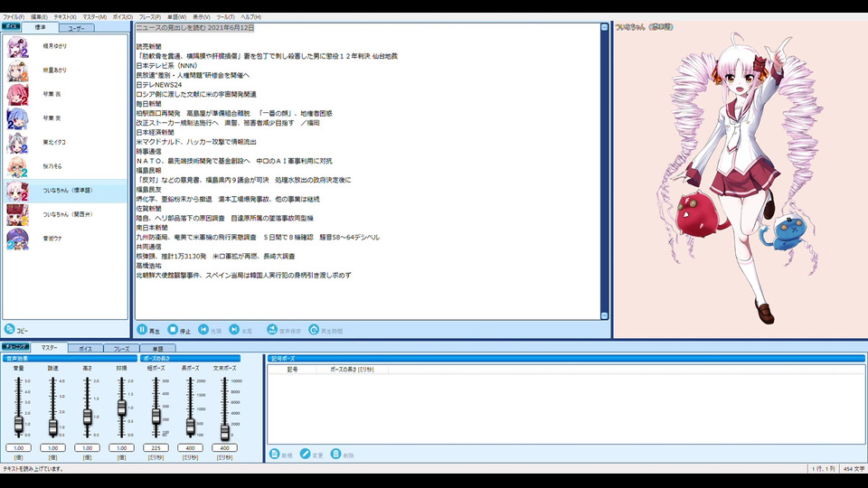
Task: Pick the 東北イタコ voice avatar
Action: pos(18,143)
